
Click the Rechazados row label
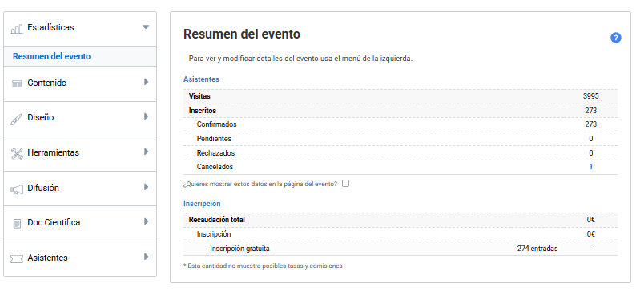215,153
